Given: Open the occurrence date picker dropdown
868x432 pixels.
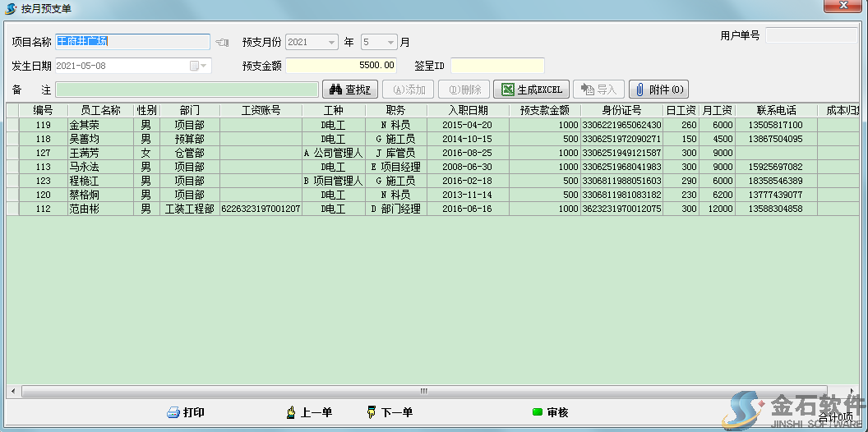Looking at the screenshot, I should [x=204, y=66].
